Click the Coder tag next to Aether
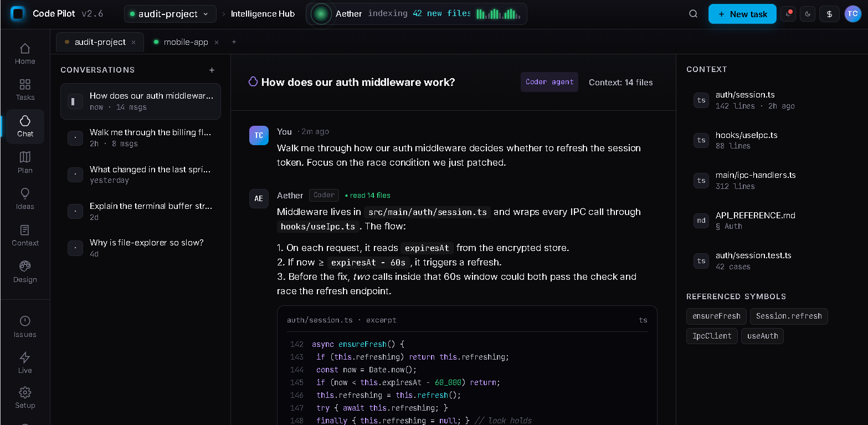 click(x=324, y=195)
